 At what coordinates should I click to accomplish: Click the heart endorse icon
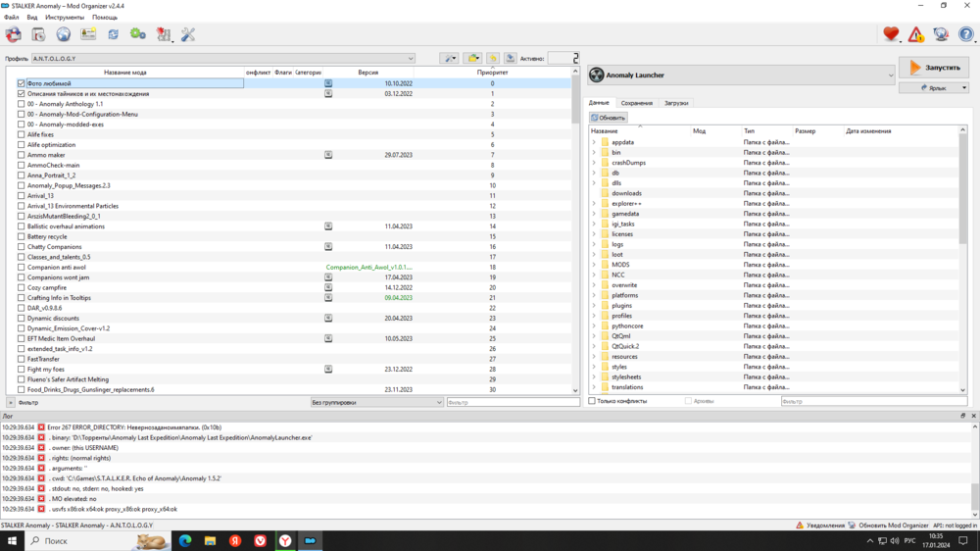point(891,34)
